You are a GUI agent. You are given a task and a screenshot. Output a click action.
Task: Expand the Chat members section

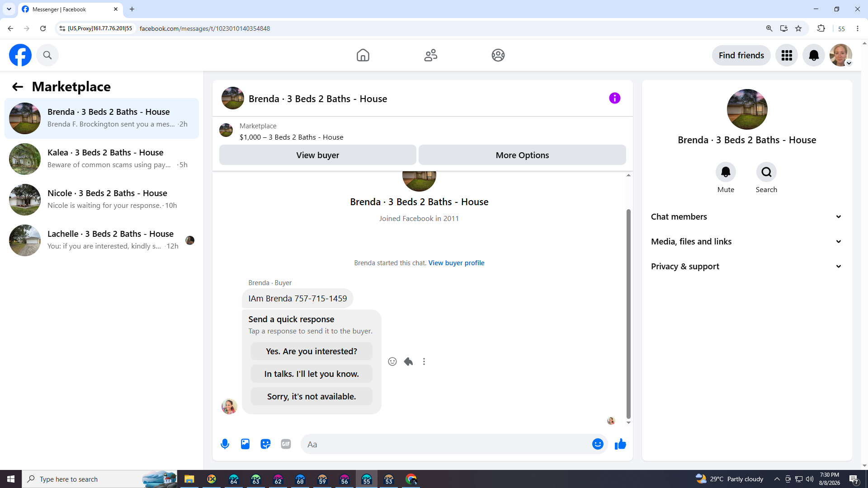point(747,217)
